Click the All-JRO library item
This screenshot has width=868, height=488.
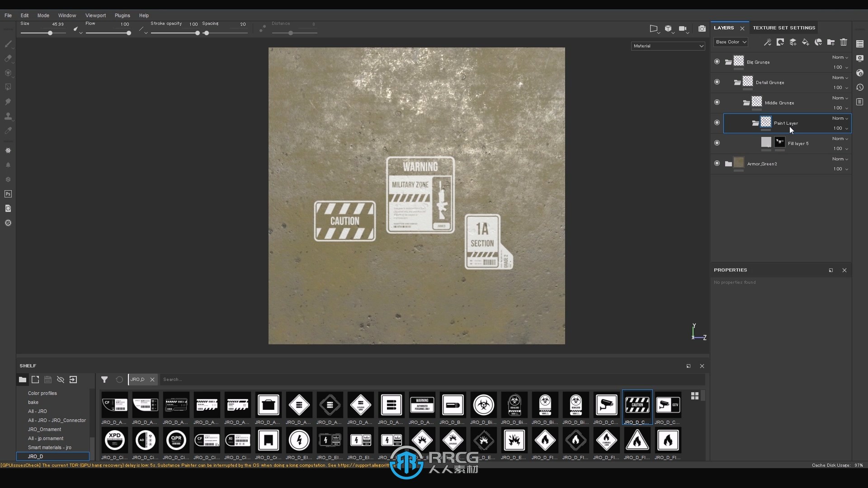tap(37, 411)
